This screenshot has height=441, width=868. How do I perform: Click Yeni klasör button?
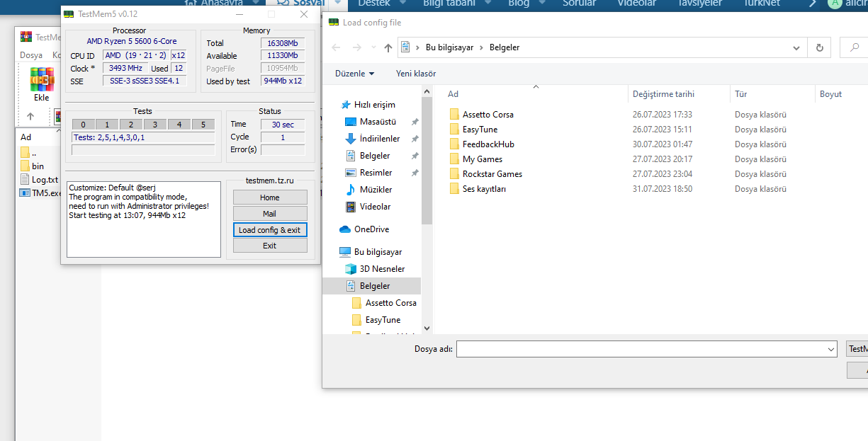coord(416,74)
